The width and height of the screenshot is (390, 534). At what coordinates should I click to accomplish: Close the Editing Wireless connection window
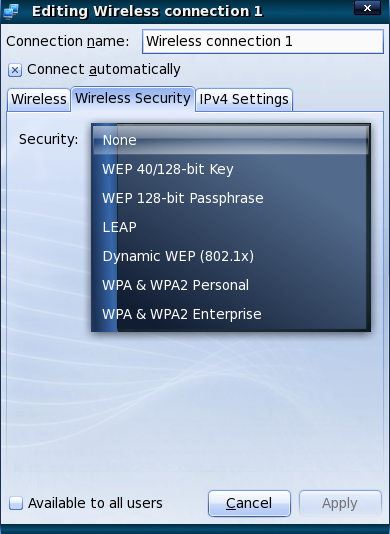pos(367,8)
